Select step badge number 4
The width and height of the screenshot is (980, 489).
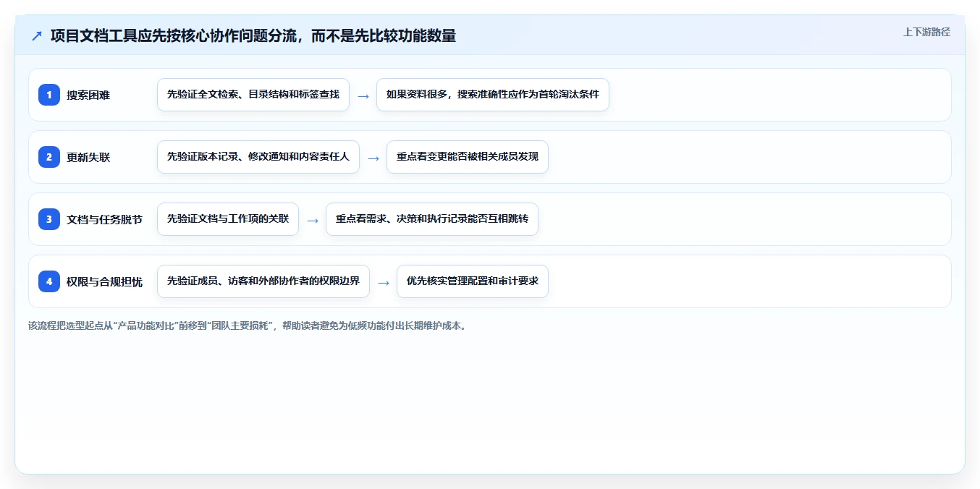click(49, 281)
